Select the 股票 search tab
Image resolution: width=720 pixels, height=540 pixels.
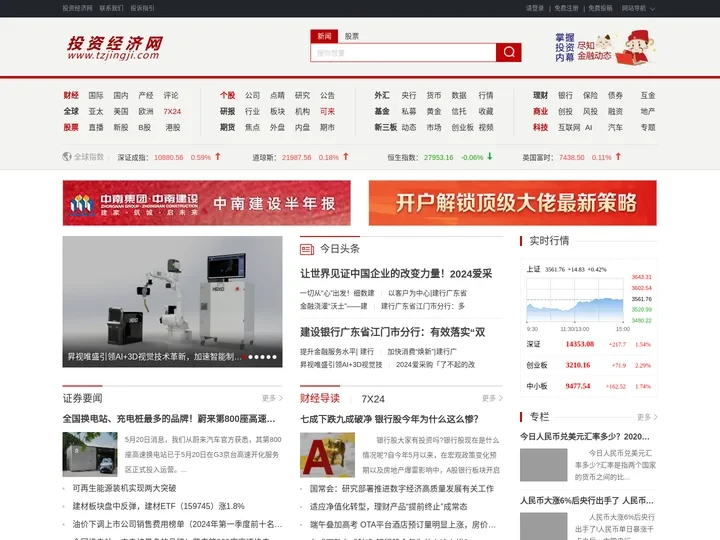352,36
